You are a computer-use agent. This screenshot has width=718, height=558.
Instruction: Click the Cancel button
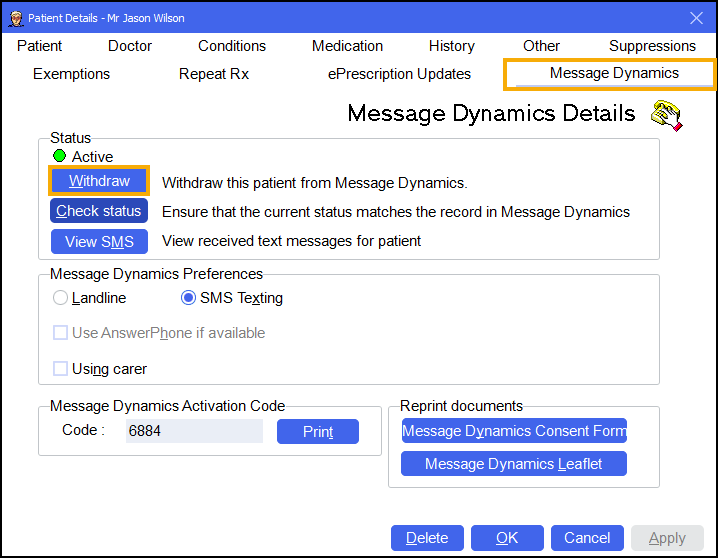pyautogui.click(x=587, y=538)
